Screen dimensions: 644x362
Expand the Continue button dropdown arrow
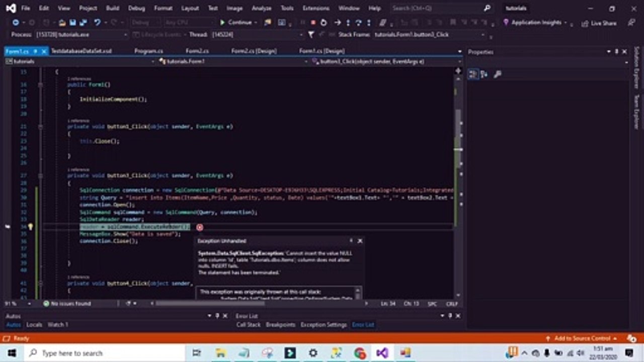click(256, 23)
